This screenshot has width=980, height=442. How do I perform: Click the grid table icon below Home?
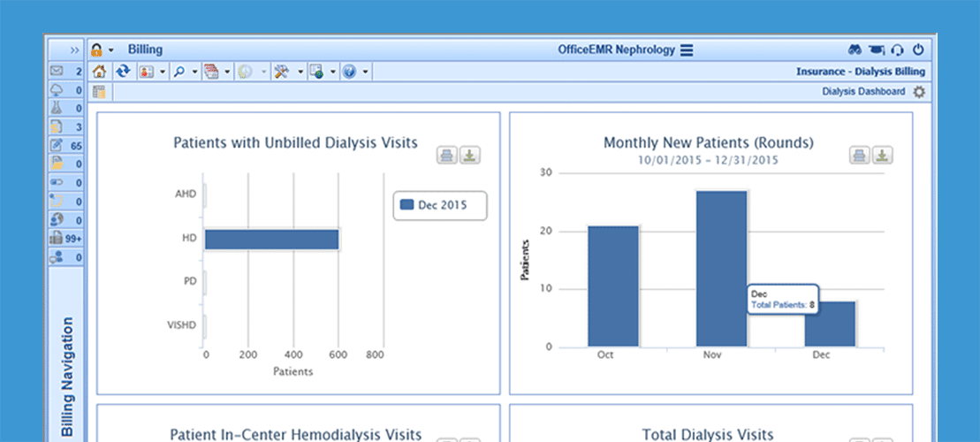tap(99, 92)
